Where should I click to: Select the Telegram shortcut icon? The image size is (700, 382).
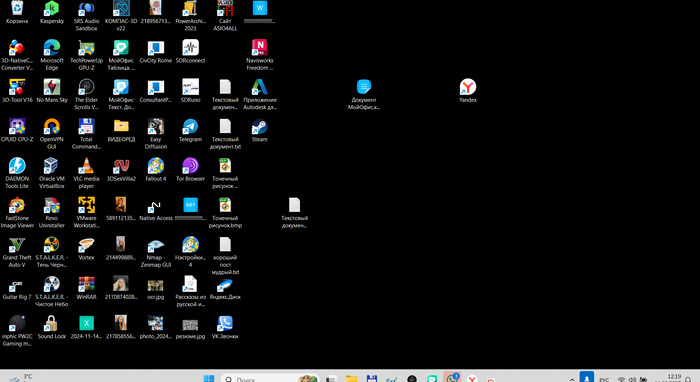click(190, 131)
